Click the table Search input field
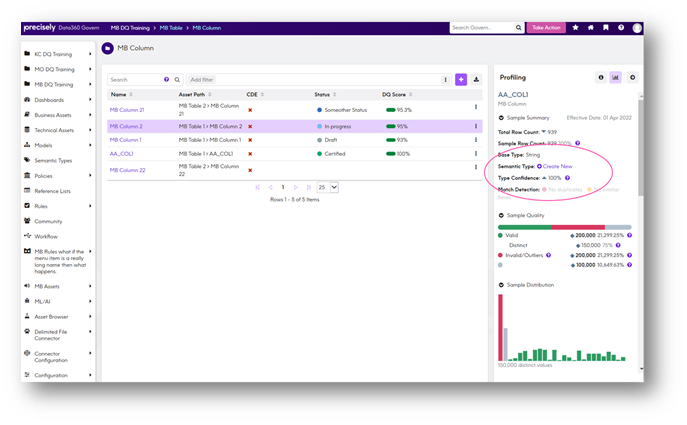 pos(136,80)
